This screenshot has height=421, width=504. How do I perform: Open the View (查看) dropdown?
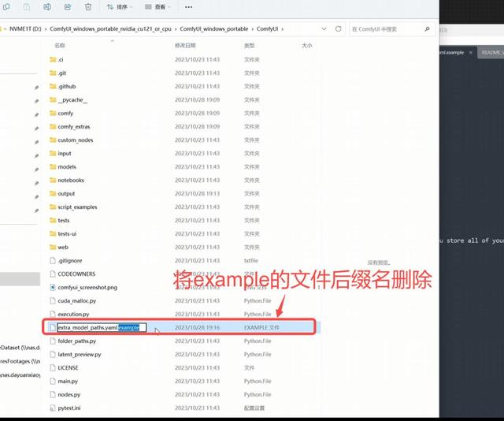pos(157,7)
